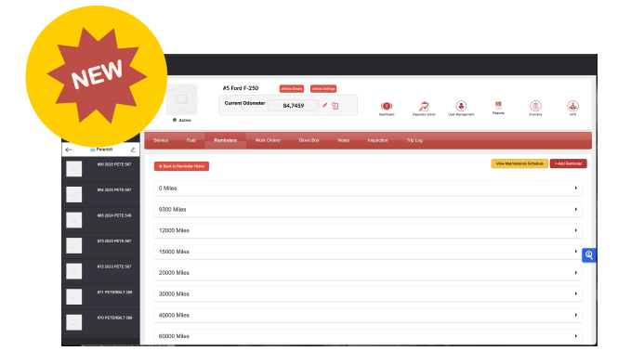Click the Current Odometer value field
This screenshot has width=644, height=351.
click(x=293, y=106)
